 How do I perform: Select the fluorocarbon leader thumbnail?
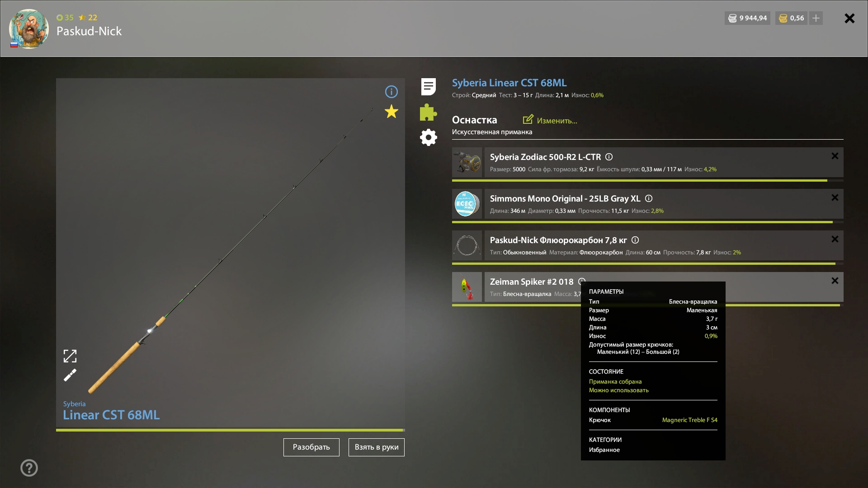tap(467, 245)
